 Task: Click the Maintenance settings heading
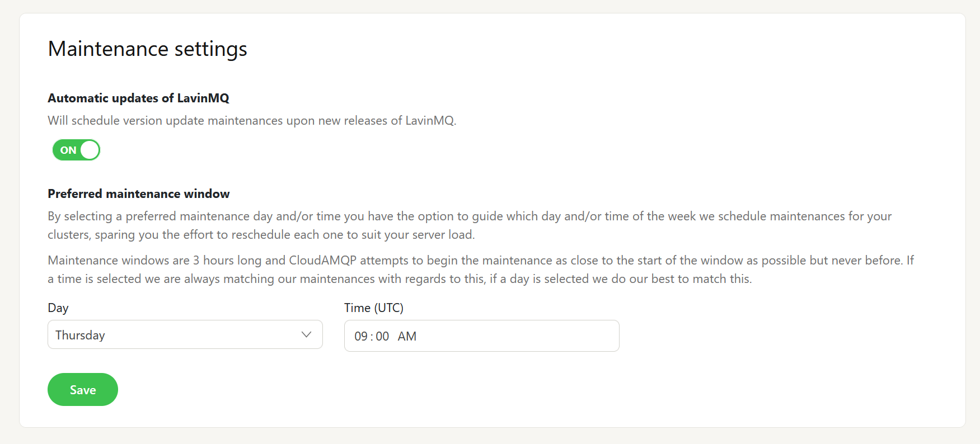[x=147, y=49]
